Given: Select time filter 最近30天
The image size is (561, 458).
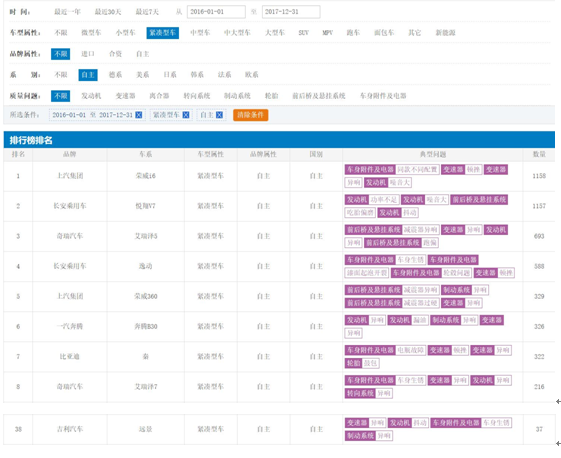Looking at the screenshot, I should [x=108, y=12].
